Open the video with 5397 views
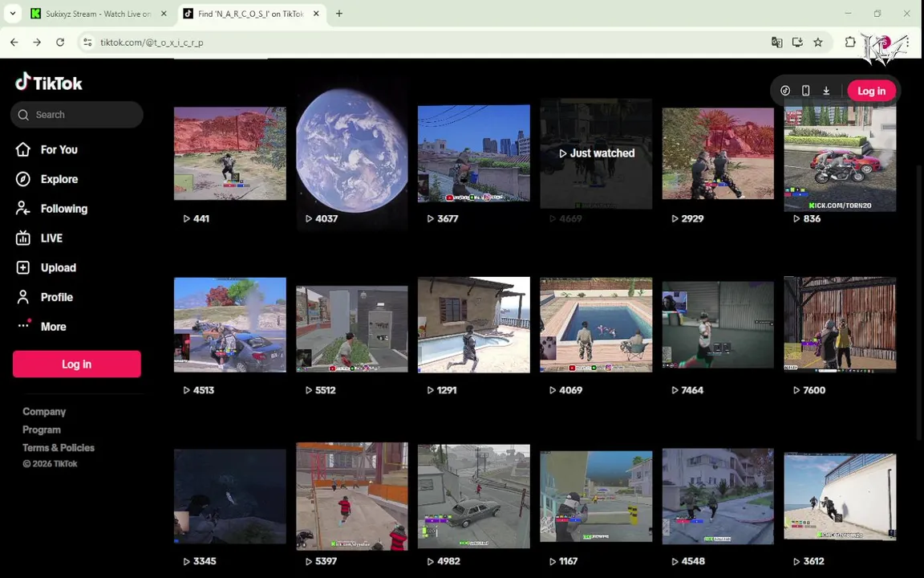 (352, 496)
